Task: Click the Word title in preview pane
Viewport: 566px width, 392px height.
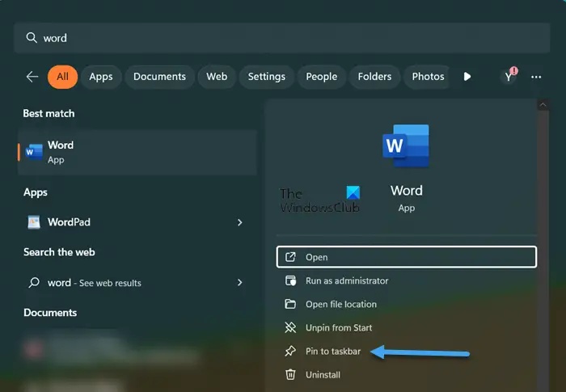Action: pos(407,191)
